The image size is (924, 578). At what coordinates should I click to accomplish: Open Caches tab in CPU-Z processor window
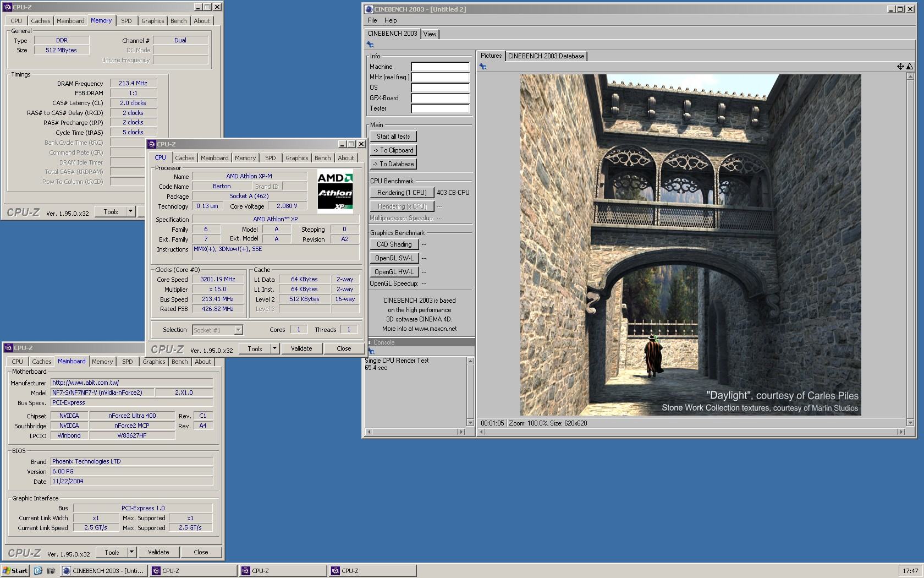185,158
